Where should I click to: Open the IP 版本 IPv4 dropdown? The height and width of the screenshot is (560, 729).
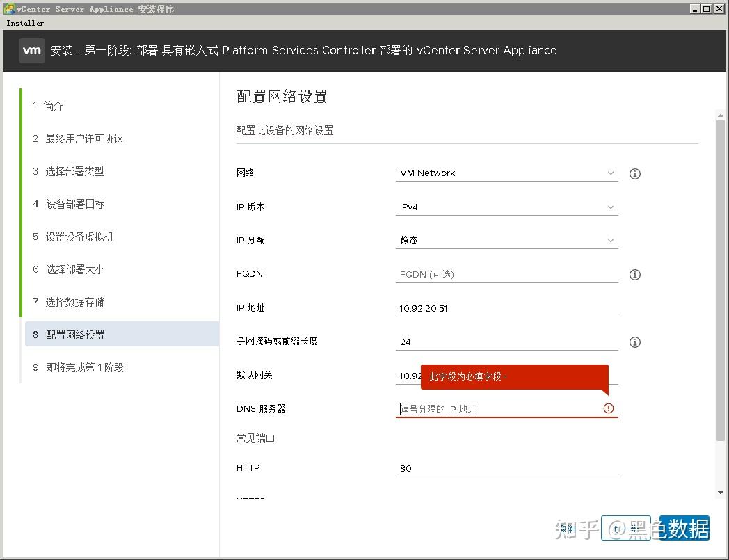[x=507, y=207]
